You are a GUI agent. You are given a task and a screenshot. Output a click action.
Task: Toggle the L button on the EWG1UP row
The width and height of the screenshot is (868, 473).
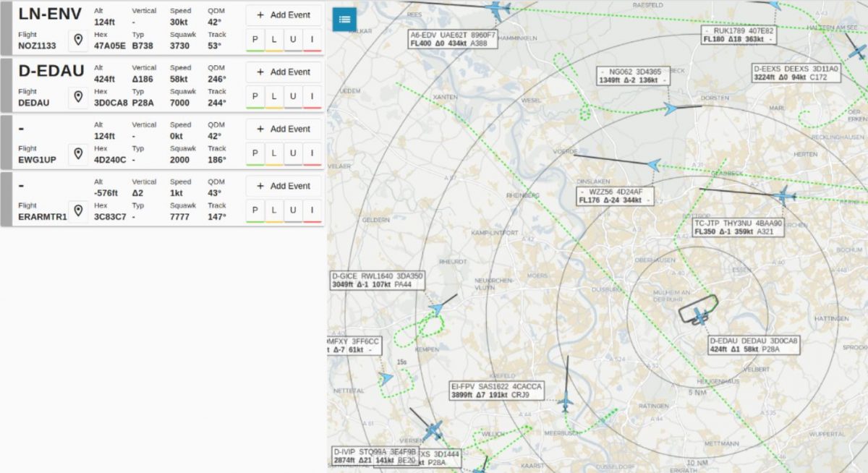point(274,154)
